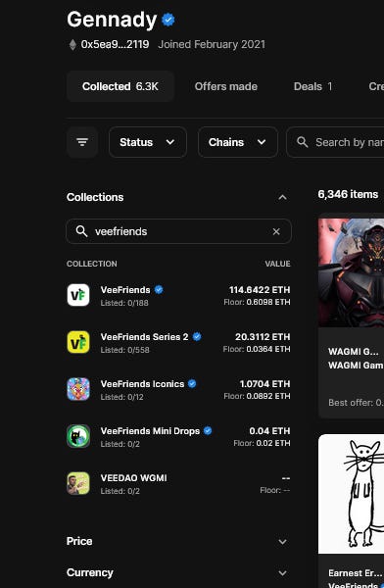Filter by VEEDAO WGMI collection
The image size is (384, 588).
pyautogui.click(x=133, y=478)
